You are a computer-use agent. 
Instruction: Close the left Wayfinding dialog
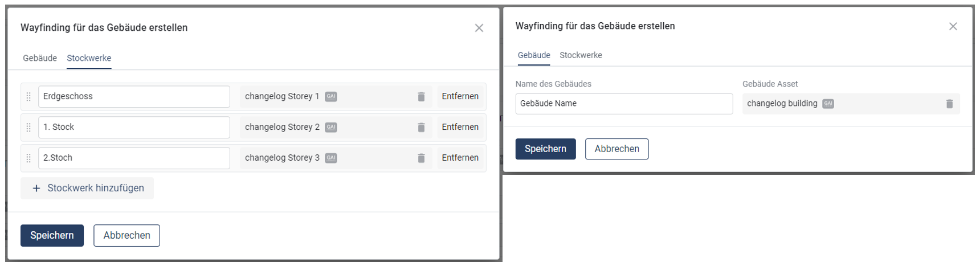click(x=479, y=28)
